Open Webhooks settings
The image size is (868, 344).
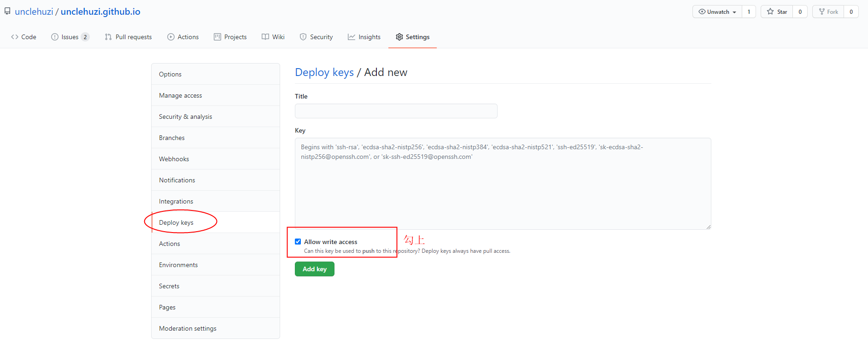[x=216, y=159]
